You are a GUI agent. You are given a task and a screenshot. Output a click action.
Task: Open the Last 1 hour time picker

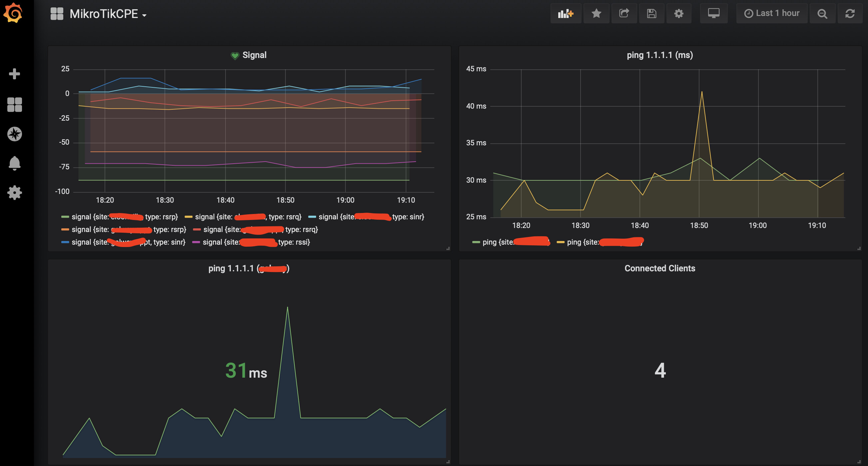772,13
